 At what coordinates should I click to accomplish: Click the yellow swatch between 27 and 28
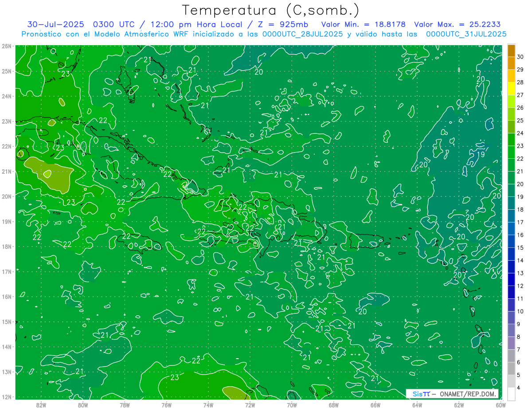(x=511, y=89)
